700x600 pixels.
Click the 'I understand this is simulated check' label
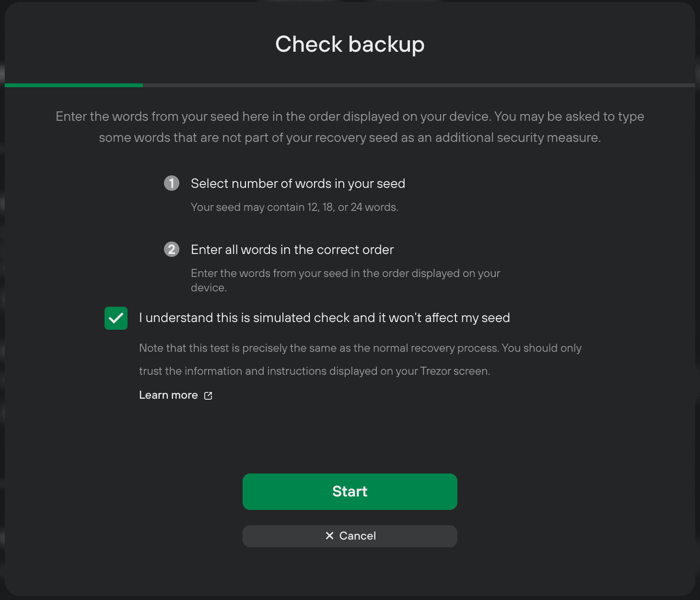point(324,318)
